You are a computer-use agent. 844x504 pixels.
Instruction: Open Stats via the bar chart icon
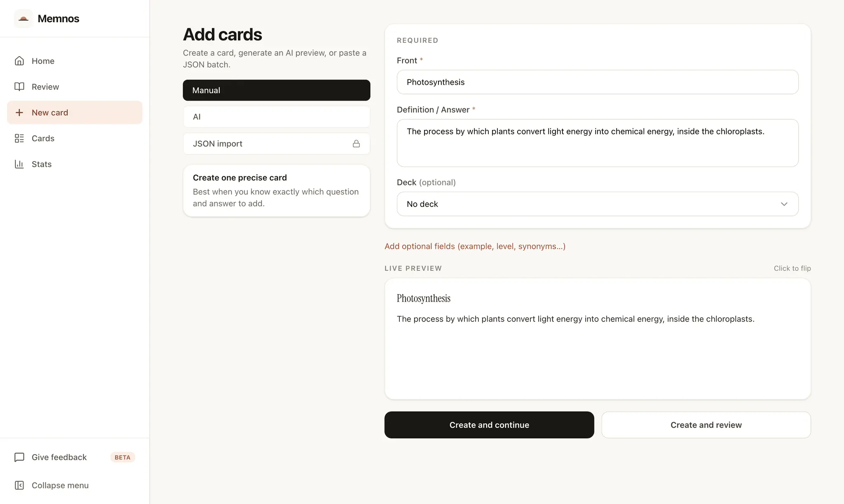[19, 164]
